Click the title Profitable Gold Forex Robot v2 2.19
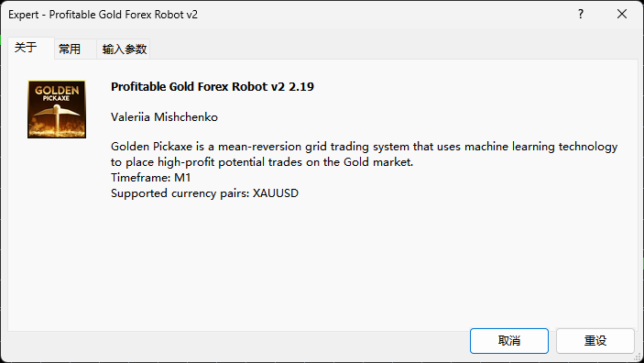The width and height of the screenshot is (644, 363). click(213, 87)
